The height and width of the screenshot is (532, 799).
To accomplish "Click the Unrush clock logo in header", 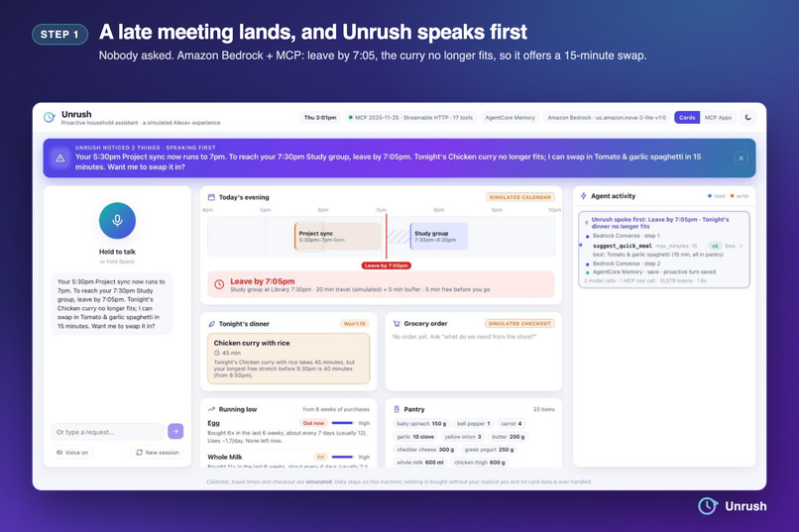I will point(50,118).
